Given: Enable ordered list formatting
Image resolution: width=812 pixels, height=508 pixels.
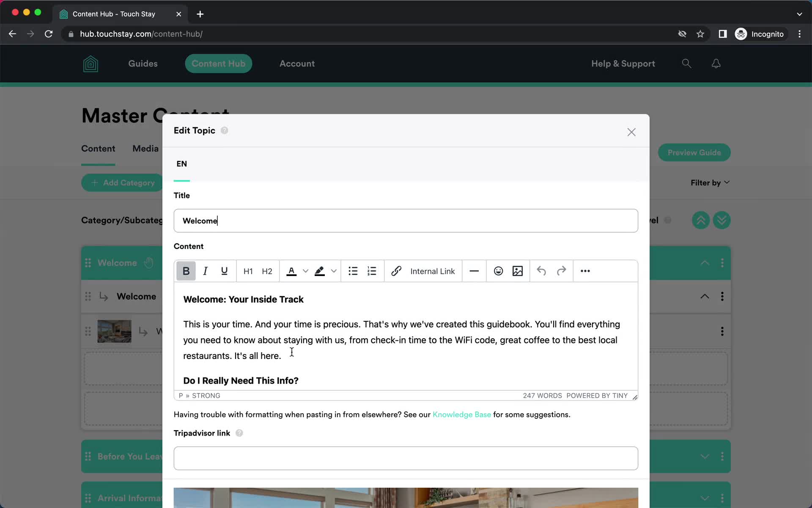Looking at the screenshot, I should coord(372,271).
